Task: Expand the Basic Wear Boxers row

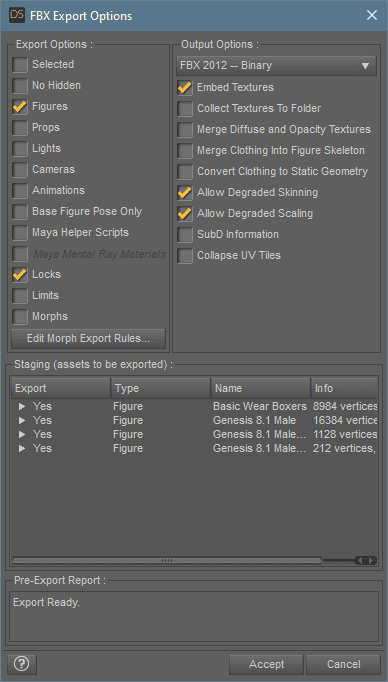Action: click(x=22, y=407)
